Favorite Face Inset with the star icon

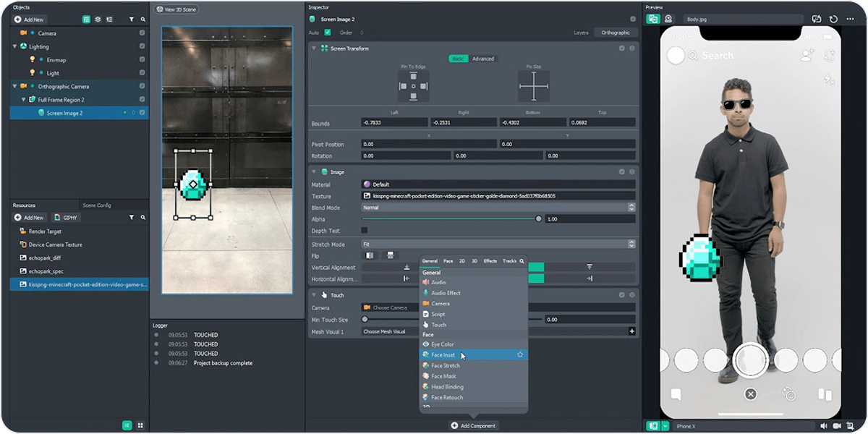[x=519, y=355]
